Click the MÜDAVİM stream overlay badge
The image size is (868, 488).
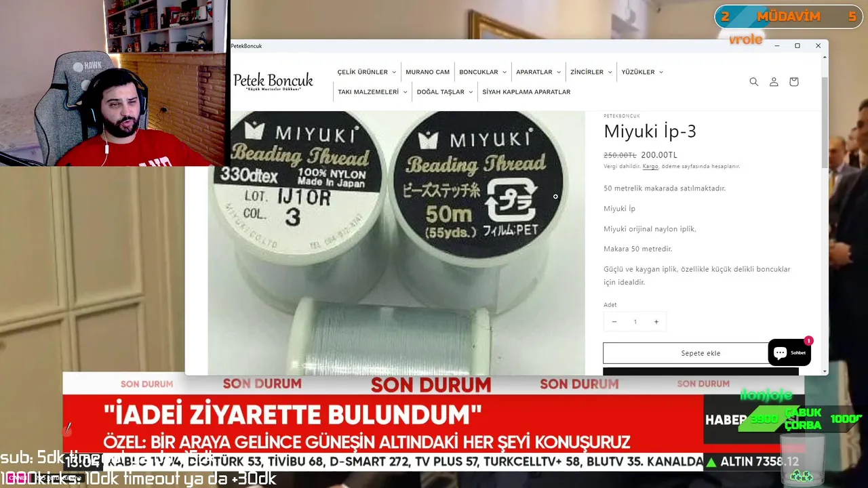789,17
